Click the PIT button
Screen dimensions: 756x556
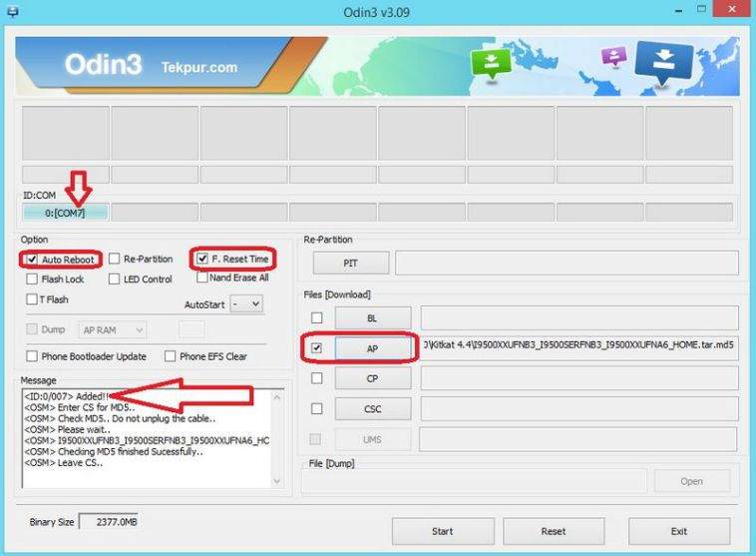click(x=350, y=264)
